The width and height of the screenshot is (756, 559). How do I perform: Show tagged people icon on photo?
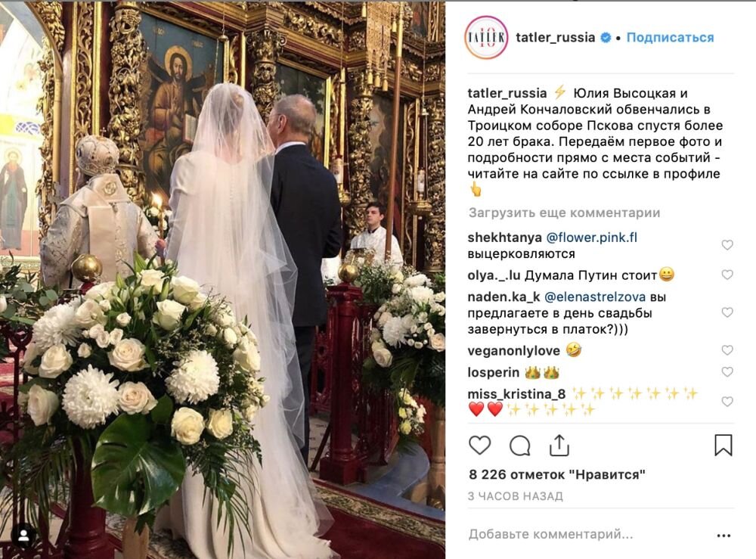coord(23,536)
